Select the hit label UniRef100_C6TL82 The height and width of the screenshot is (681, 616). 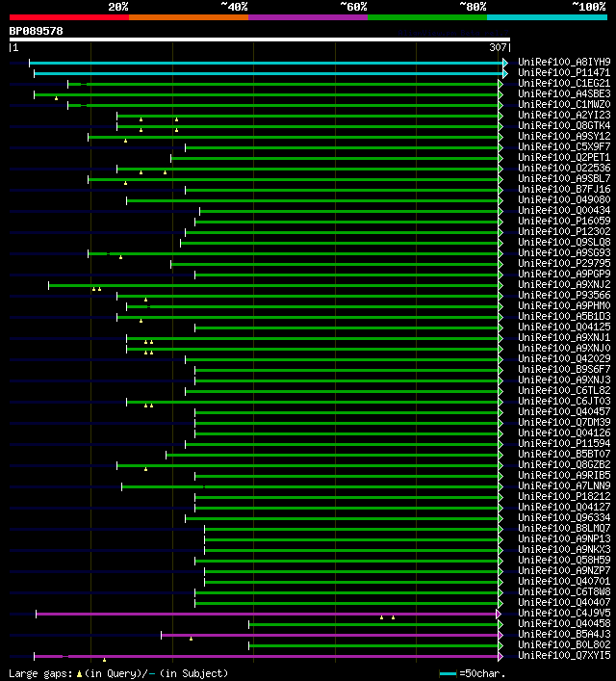click(564, 390)
